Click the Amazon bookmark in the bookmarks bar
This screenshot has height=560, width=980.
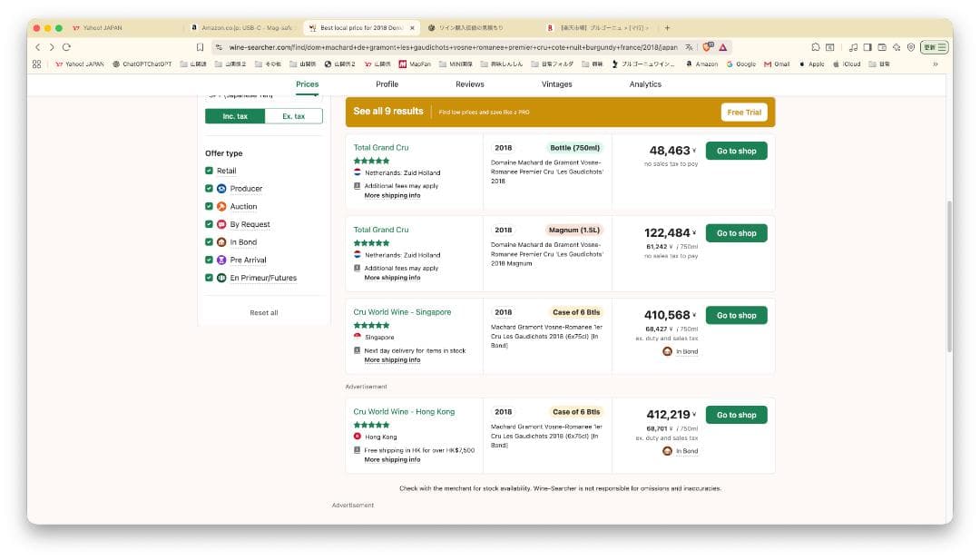coord(701,64)
